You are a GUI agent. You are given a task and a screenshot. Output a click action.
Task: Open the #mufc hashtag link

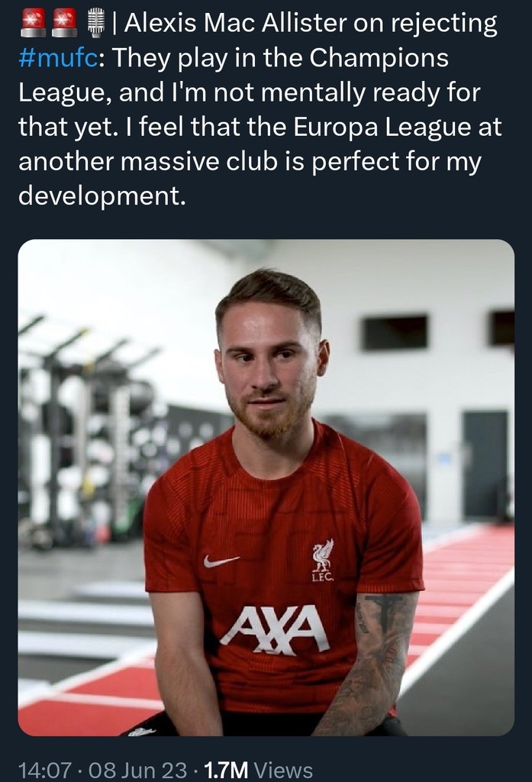pyautogui.click(x=58, y=58)
